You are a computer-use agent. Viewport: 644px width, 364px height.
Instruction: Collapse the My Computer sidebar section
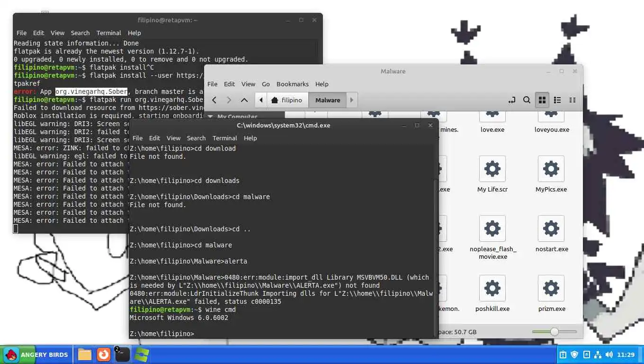click(211, 117)
